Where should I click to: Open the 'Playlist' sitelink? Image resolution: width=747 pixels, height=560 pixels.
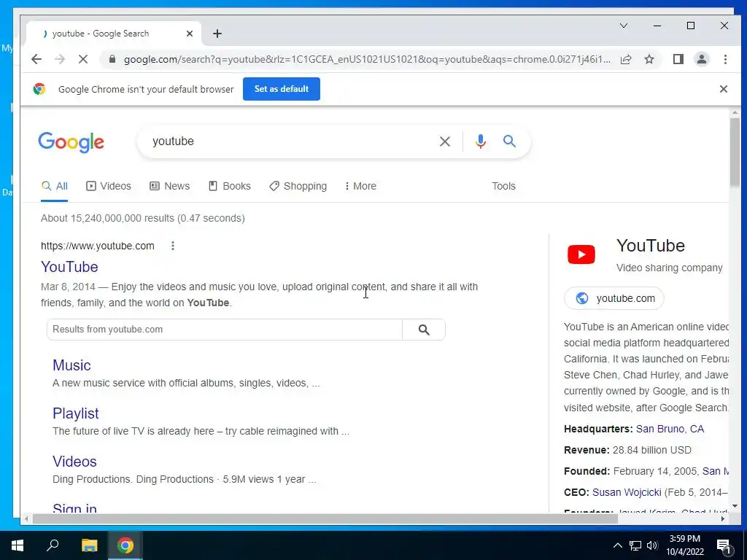pyautogui.click(x=76, y=413)
